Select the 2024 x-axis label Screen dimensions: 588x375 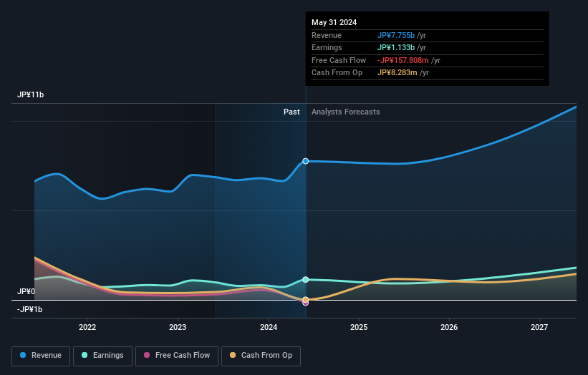(x=269, y=327)
